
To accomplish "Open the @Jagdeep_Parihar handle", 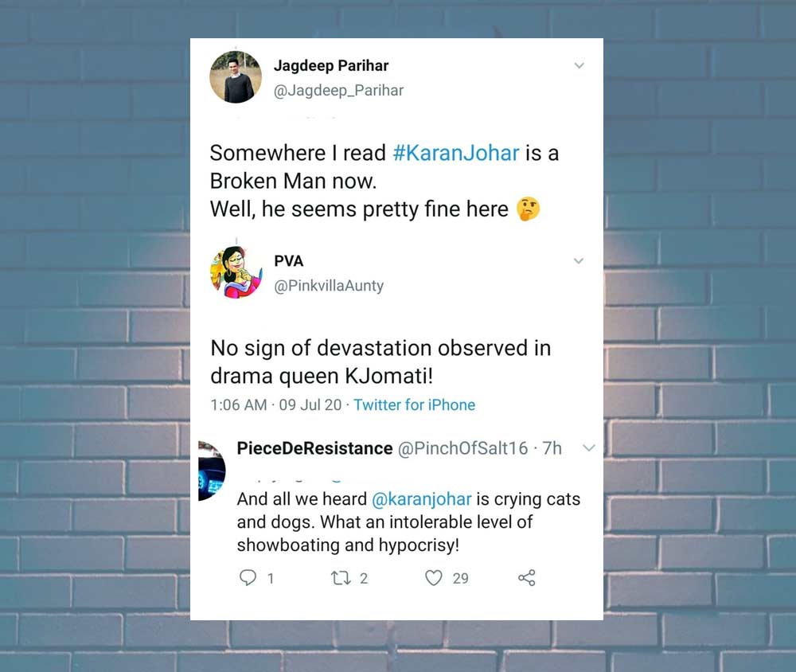I will [338, 90].
